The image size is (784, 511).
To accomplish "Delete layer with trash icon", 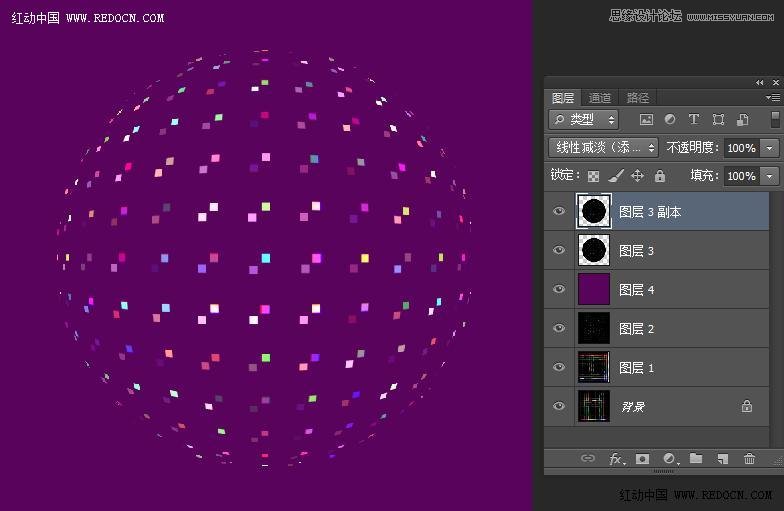I will 749,458.
